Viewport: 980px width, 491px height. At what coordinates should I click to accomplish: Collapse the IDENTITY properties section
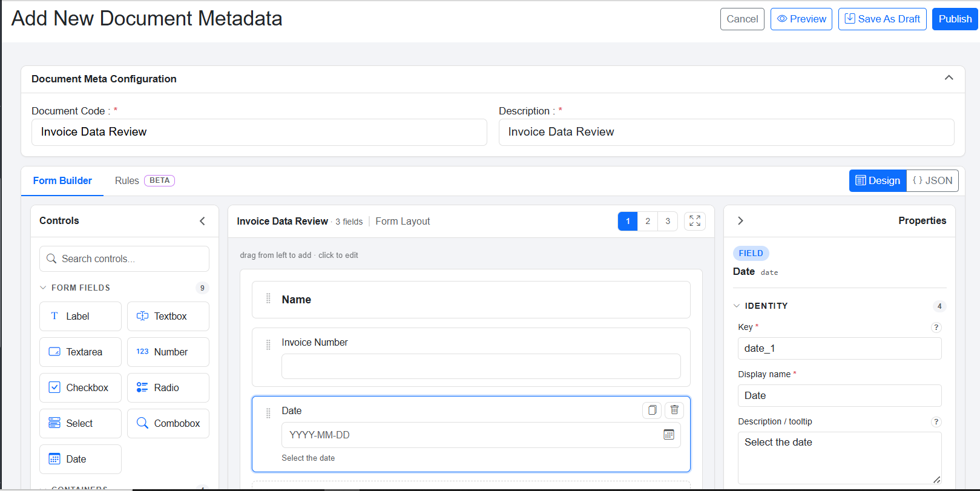737,306
